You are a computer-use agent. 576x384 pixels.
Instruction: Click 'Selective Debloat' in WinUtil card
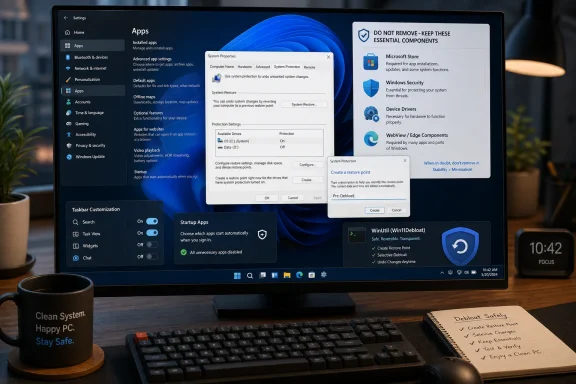tap(392, 255)
